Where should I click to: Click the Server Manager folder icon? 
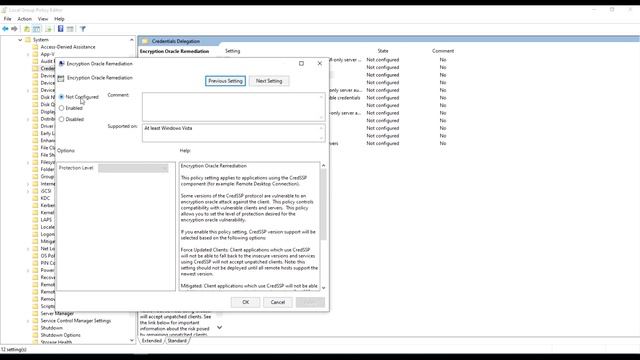[36, 313]
